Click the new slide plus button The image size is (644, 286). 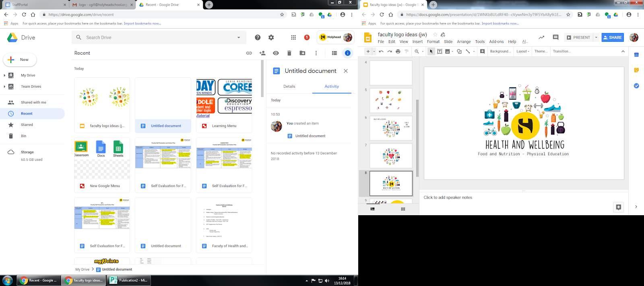tap(368, 51)
